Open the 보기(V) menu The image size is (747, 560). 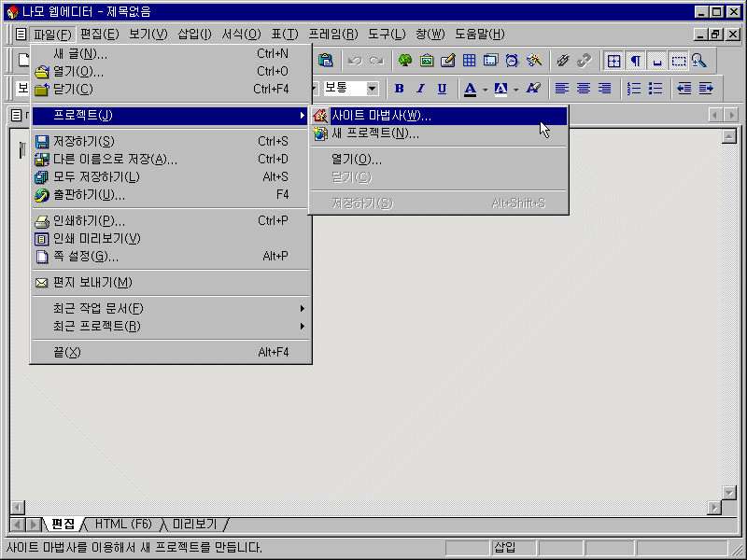(148, 35)
